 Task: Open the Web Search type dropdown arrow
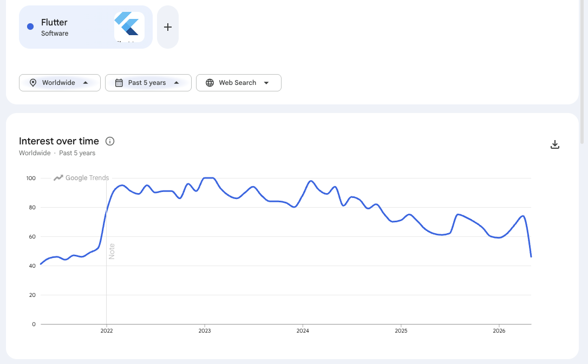pyautogui.click(x=266, y=83)
